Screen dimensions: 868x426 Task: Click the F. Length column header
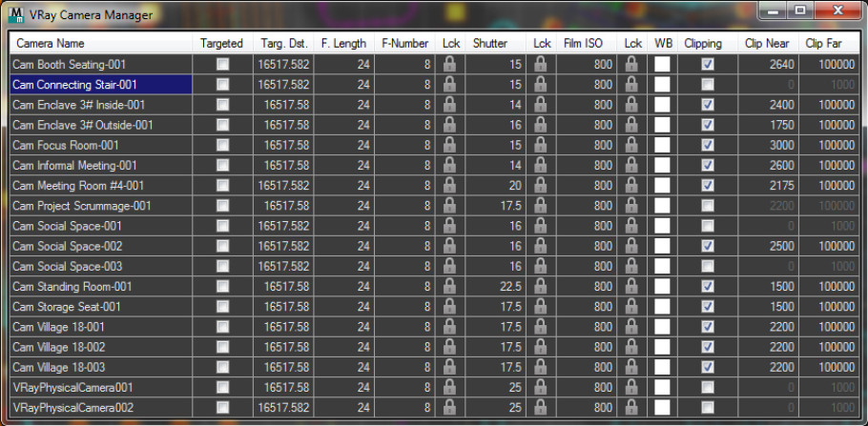point(343,43)
